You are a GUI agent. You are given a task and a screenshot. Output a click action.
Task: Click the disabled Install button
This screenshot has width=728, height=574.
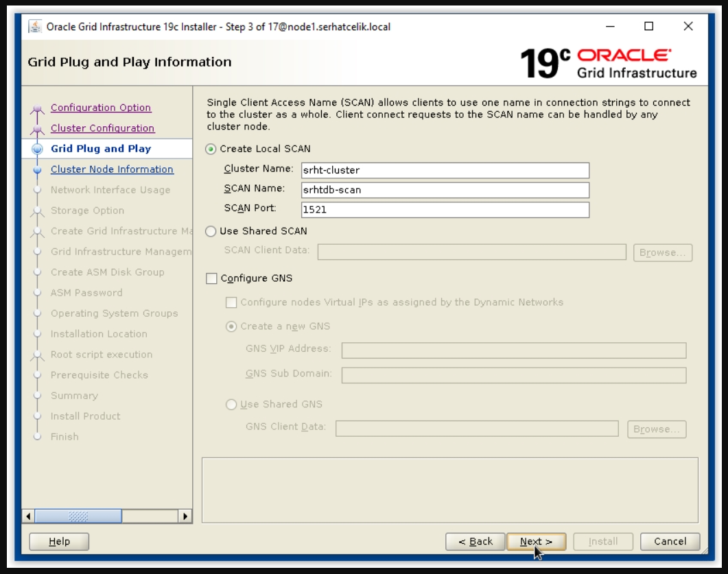pos(603,542)
